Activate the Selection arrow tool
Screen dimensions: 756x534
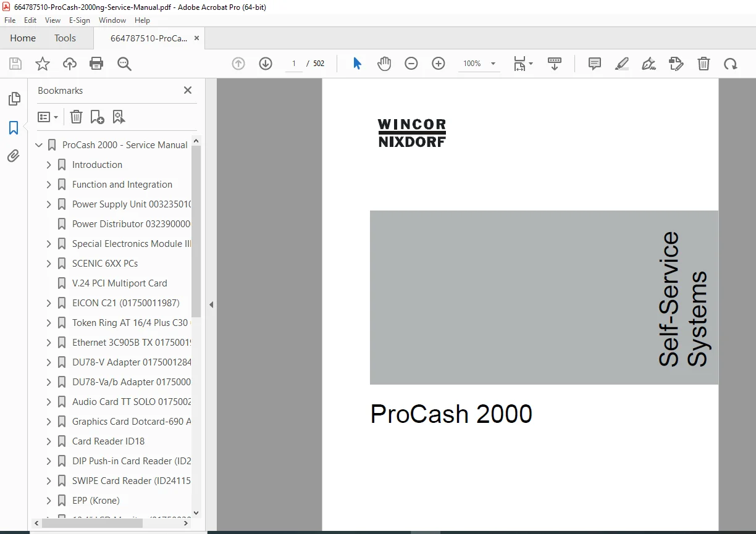click(357, 64)
